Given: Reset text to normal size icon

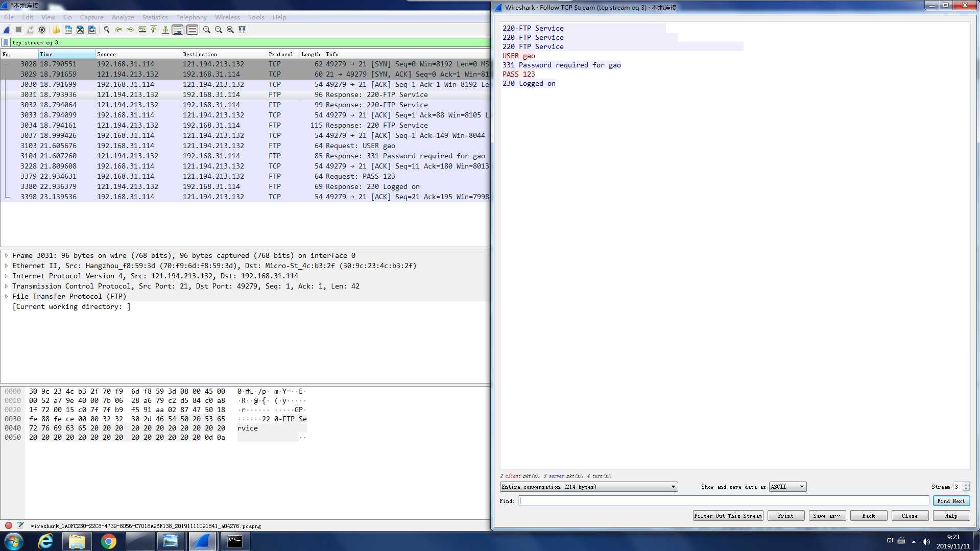Looking at the screenshot, I should point(230,30).
